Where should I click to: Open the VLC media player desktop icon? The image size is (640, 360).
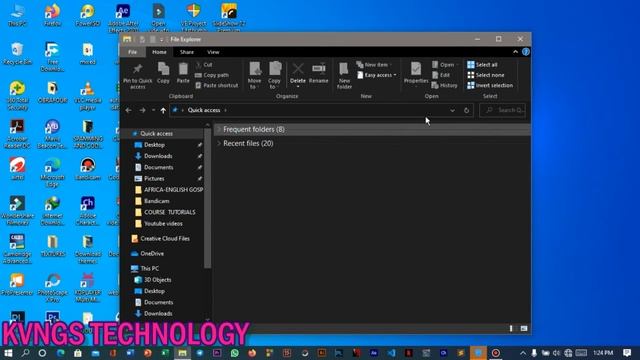pyautogui.click(x=87, y=96)
